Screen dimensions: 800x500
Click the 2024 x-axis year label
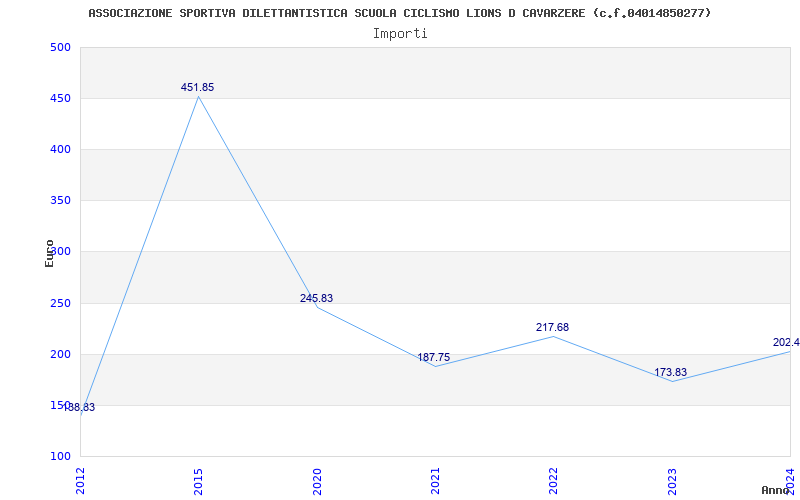coord(790,481)
